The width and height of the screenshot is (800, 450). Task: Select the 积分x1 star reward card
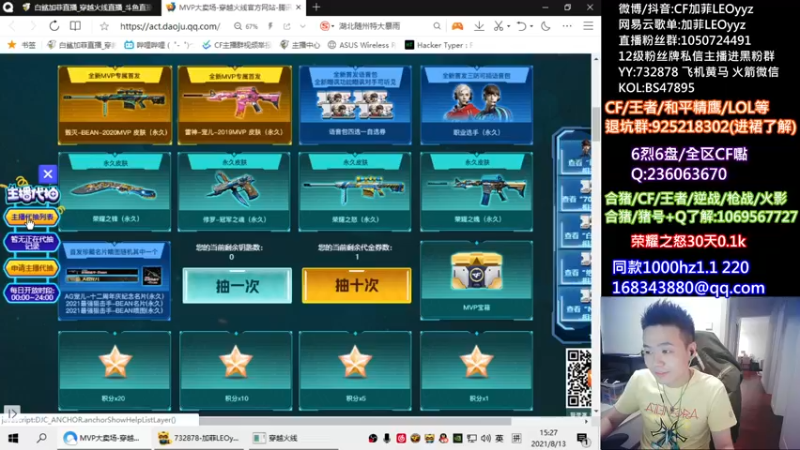[477, 370]
